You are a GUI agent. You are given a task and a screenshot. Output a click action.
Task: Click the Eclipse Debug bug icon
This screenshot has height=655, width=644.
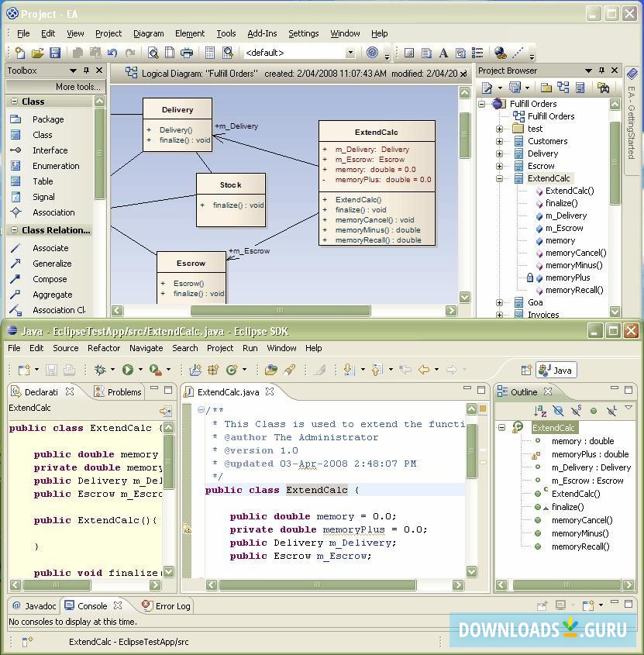tap(100, 370)
